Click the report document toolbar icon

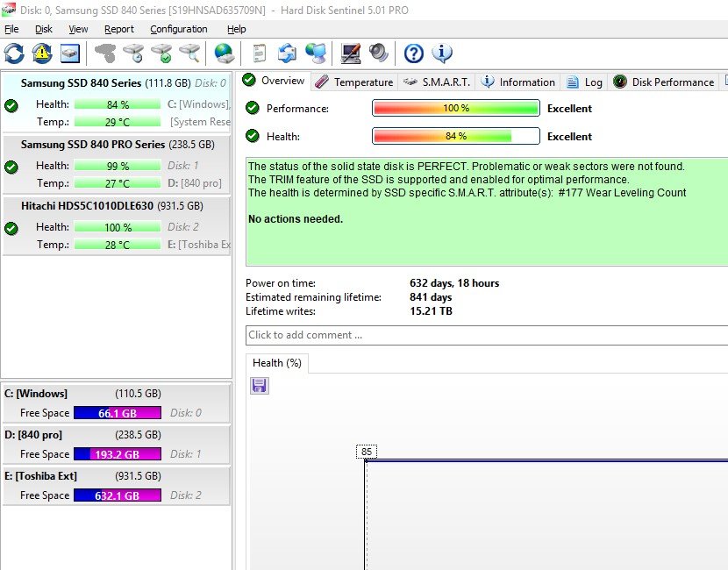[x=260, y=53]
